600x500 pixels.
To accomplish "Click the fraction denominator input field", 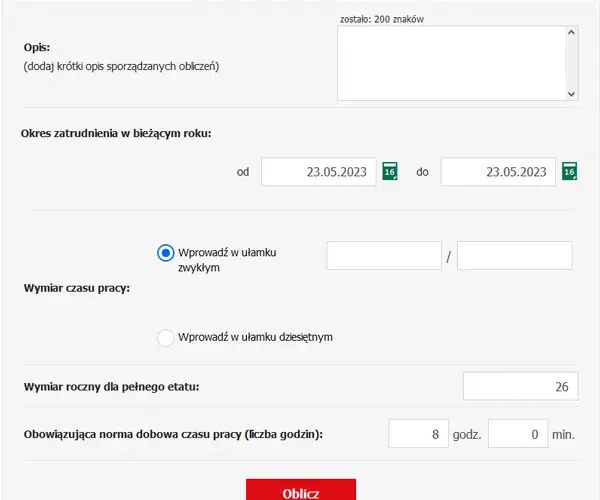I will (515, 255).
